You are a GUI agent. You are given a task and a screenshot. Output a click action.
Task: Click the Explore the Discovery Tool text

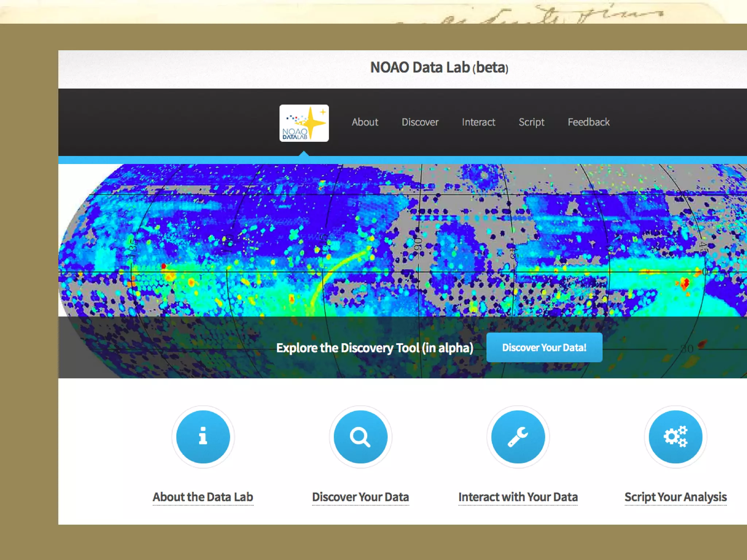375,348
